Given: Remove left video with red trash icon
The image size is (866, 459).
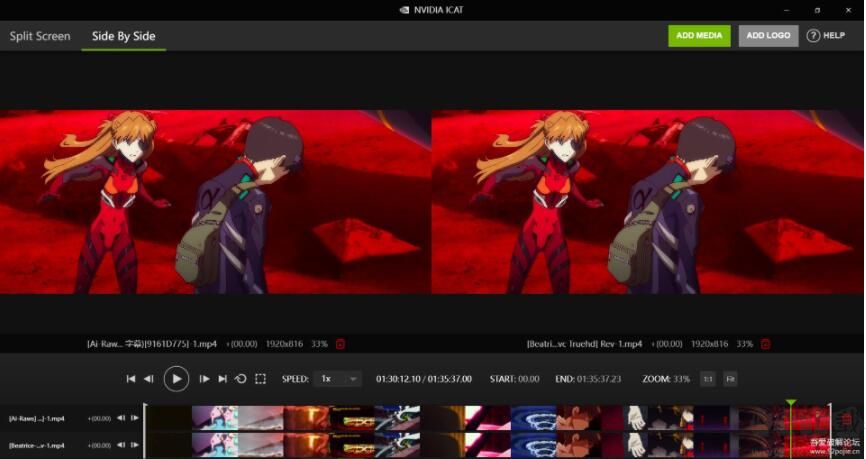Looking at the screenshot, I should (340, 344).
